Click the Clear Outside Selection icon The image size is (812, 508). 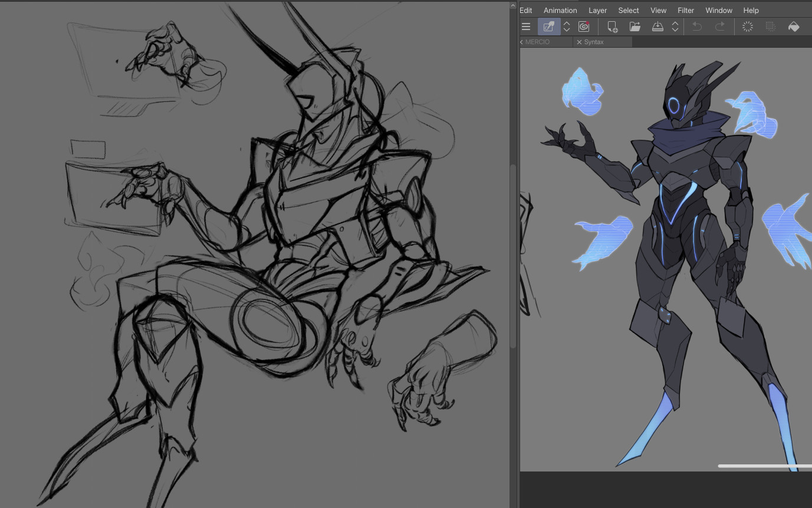click(770, 27)
